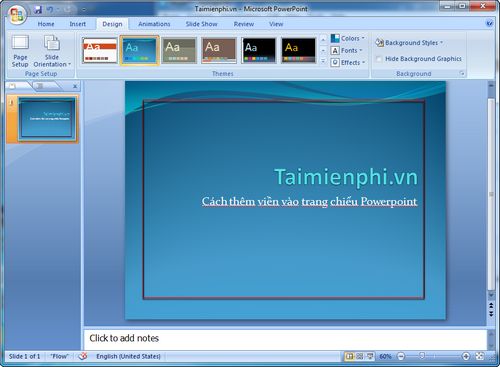Open the theme Fonts dropdown
The width and height of the screenshot is (500, 367).
tap(347, 50)
